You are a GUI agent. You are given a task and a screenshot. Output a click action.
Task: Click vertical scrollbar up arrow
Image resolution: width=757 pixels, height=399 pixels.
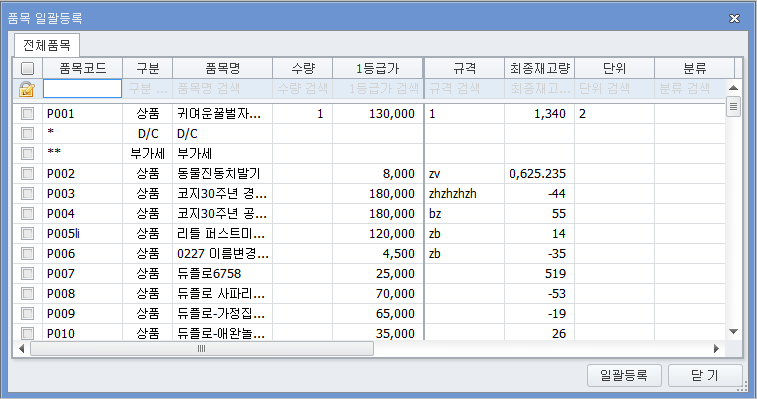[x=733, y=88]
